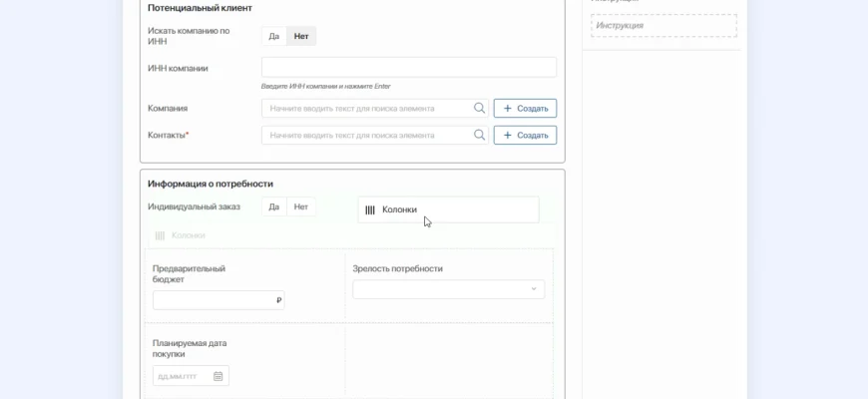Screen dimensions: 868x399
Task: Select Нет for Искать компанию по ИНН
Action: (x=301, y=36)
